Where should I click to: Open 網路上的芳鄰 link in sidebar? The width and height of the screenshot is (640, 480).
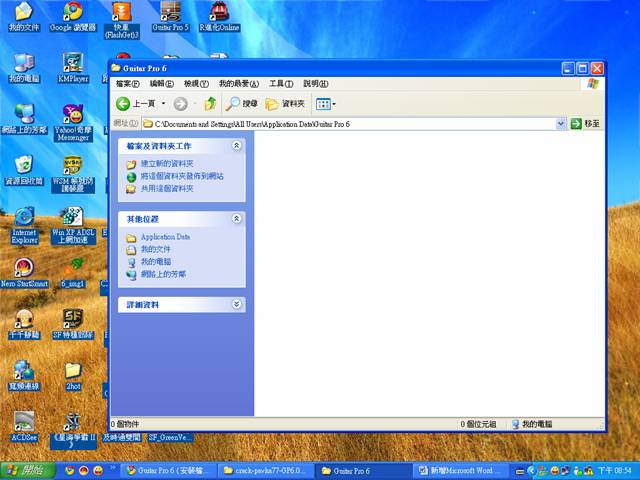point(163,274)
